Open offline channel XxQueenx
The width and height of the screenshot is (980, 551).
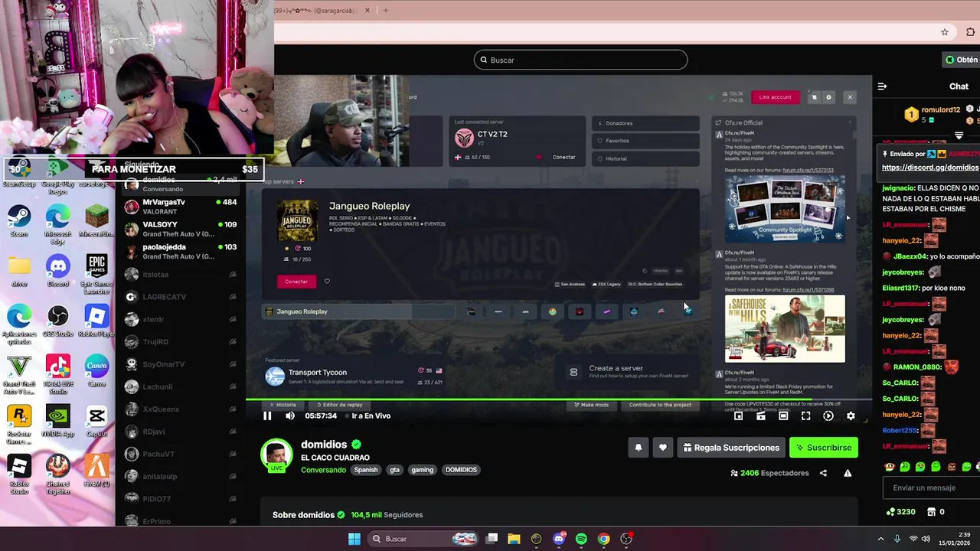[x=181, y=409]
